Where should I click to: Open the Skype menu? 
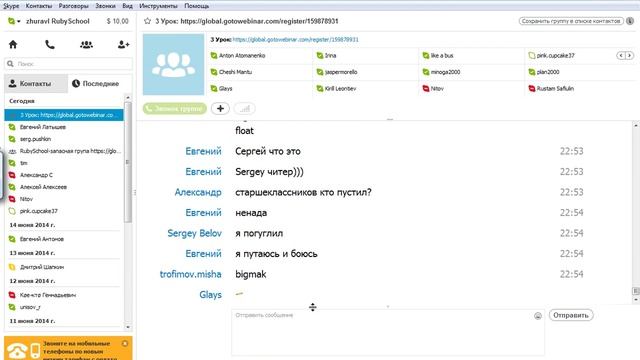pos(11,6)
